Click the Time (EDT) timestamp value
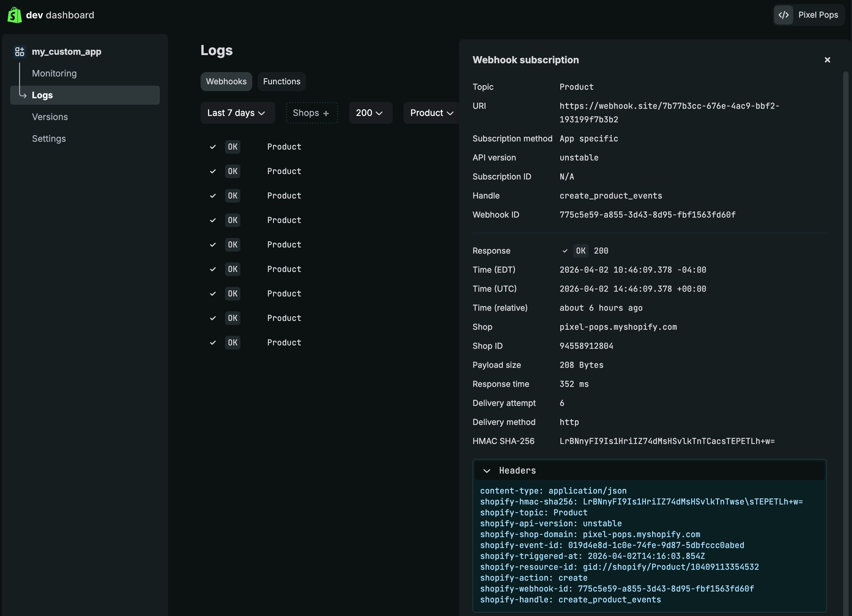The width and height of the screenshot is (852, 616). coord(633,270)
